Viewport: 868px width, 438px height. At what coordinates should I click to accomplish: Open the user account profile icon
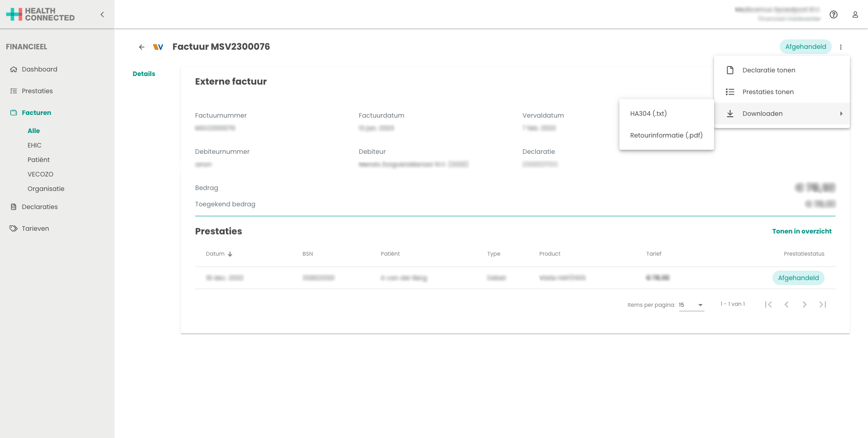tap(855, 14)
